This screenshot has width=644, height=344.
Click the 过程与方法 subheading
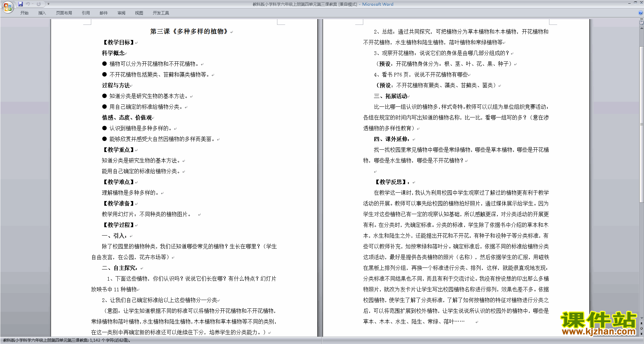pyautogui.click(x=116, y=85)
